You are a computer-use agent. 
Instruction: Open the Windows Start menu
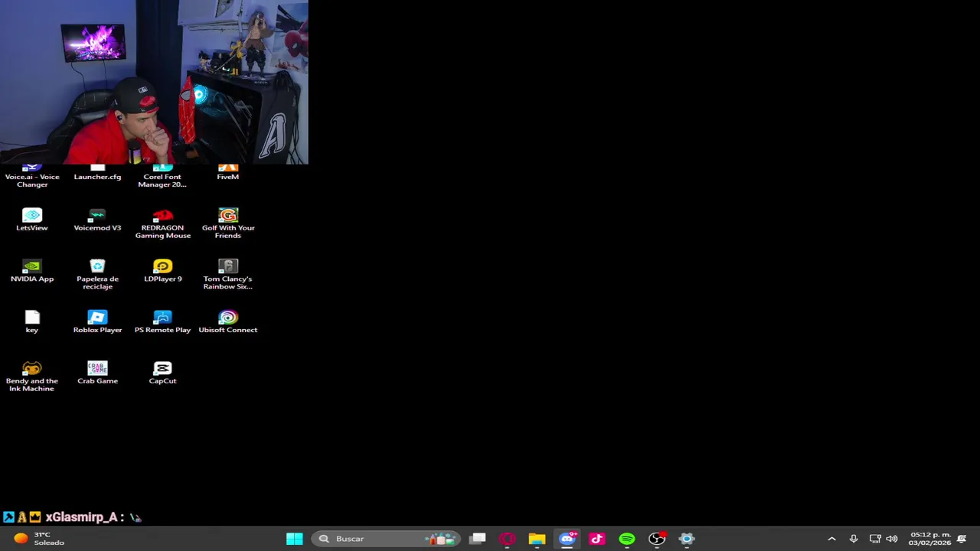[295, 539]
